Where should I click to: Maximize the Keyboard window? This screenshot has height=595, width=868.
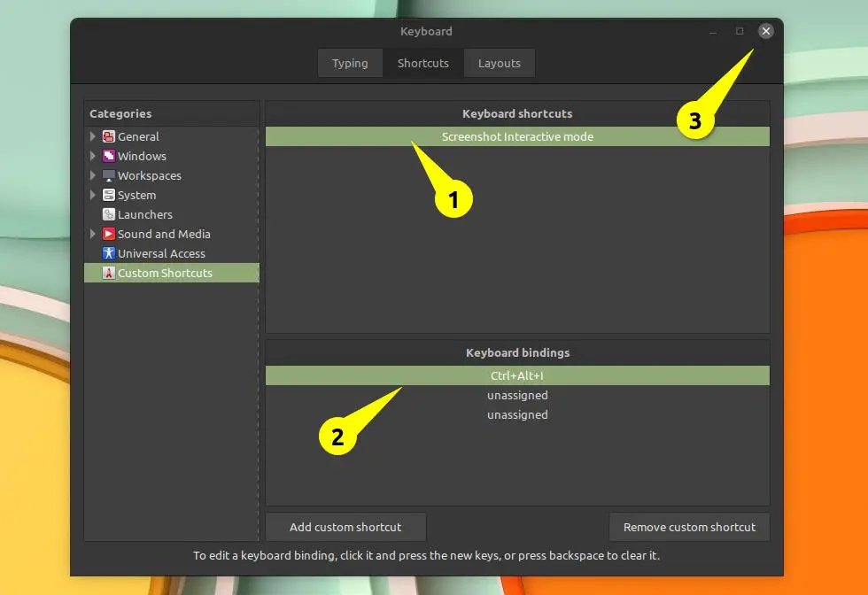(x=740, y=31)
